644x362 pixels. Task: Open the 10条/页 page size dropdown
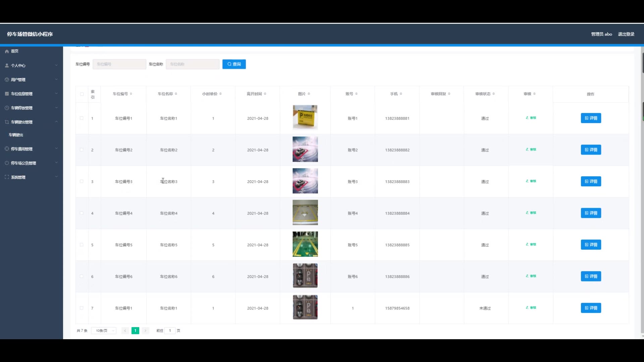coord(104,330)
